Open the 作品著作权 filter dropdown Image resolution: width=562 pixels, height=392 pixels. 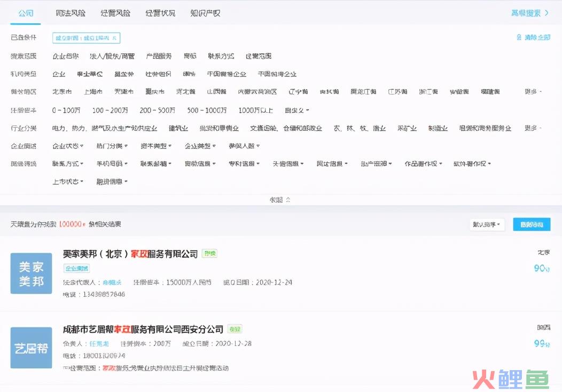pos(423,164)
